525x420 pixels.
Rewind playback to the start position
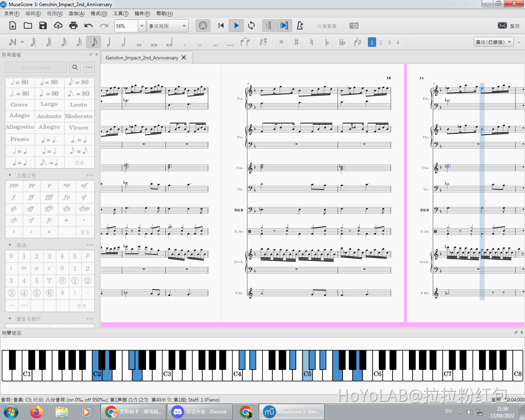(221, 25)
